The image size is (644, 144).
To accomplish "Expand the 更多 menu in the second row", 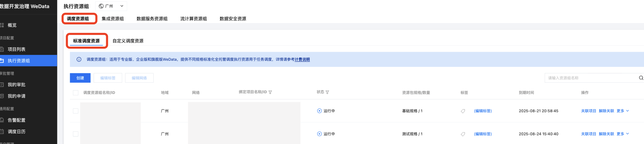I will pos(622,134).
